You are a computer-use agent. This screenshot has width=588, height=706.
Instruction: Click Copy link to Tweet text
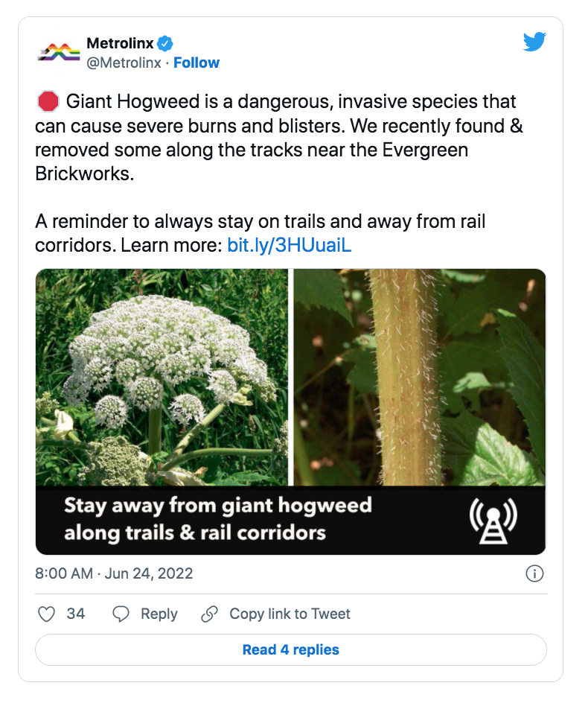tap(290, 614)
